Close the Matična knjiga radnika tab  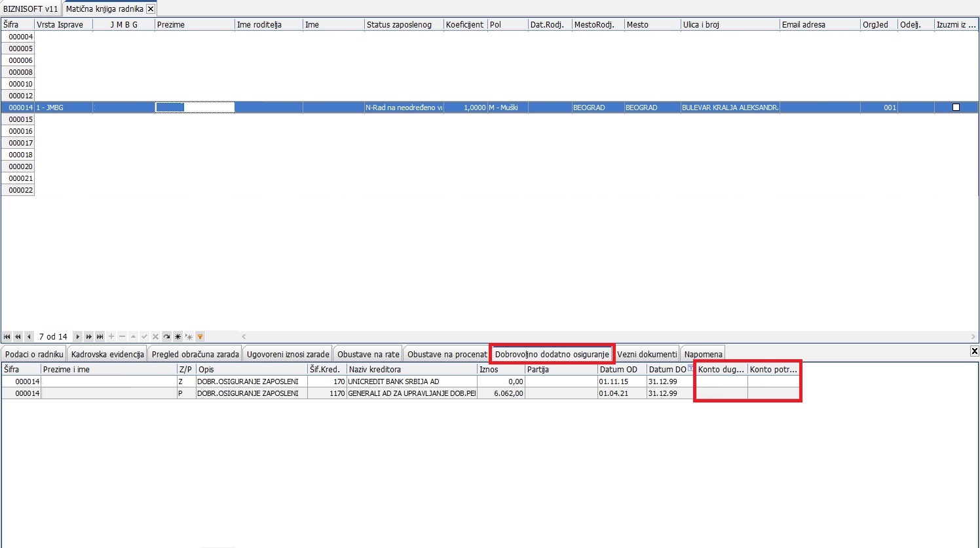[x=151, y=9]
